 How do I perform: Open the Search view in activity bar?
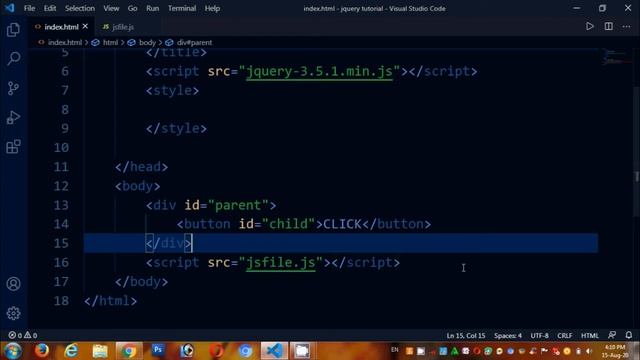click(13, 58)
